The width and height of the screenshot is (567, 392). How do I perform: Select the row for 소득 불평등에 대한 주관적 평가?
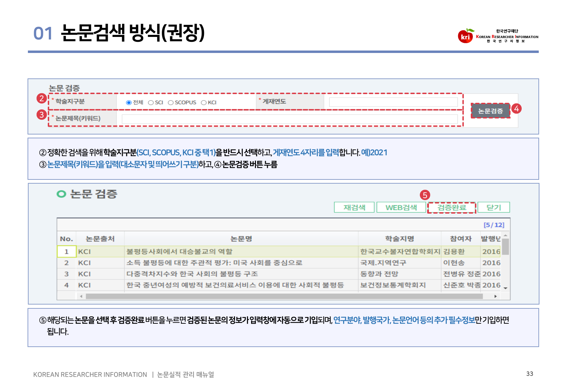click(214, 263)
